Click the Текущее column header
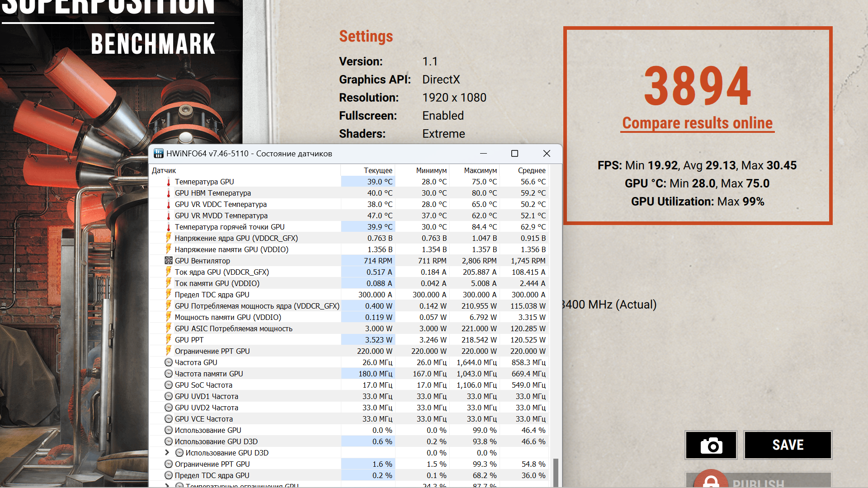 pyautogui.click(x=377, y=170)
